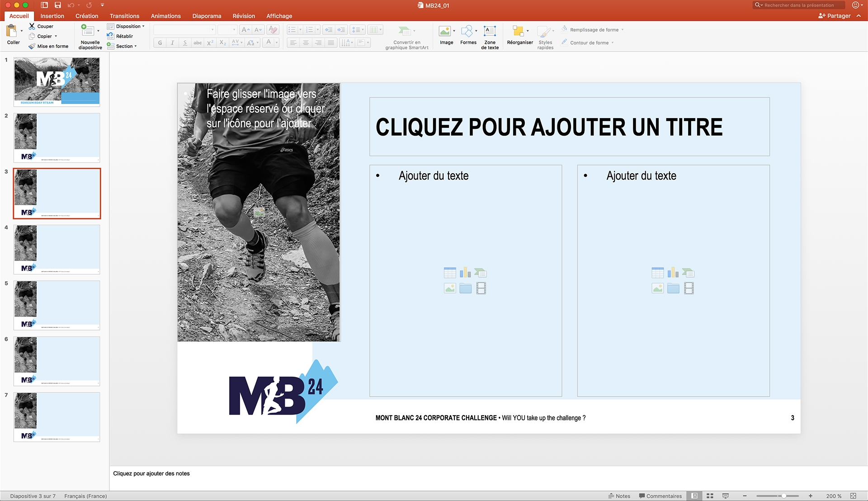Switch to the Insertion tab

[52, 16]
